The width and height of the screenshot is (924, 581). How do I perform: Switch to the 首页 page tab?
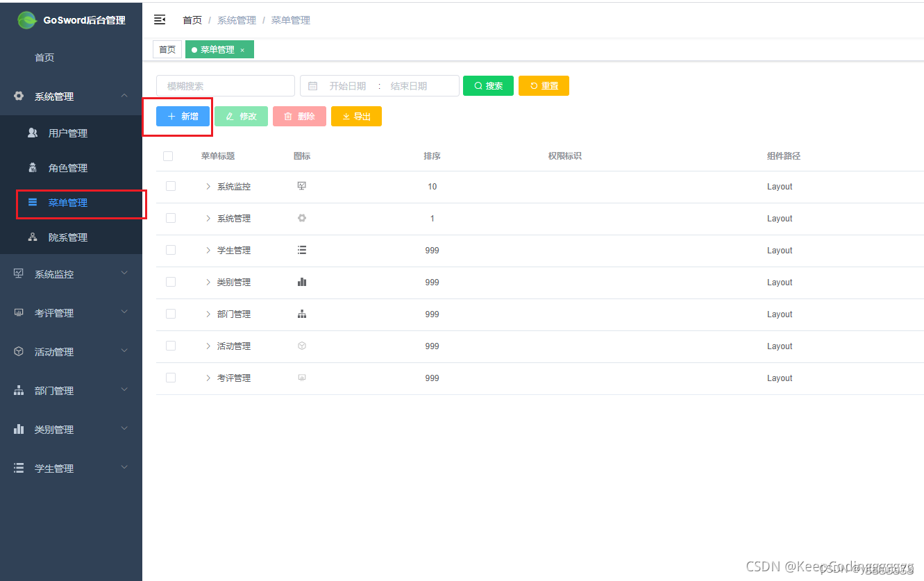(167, 49)
